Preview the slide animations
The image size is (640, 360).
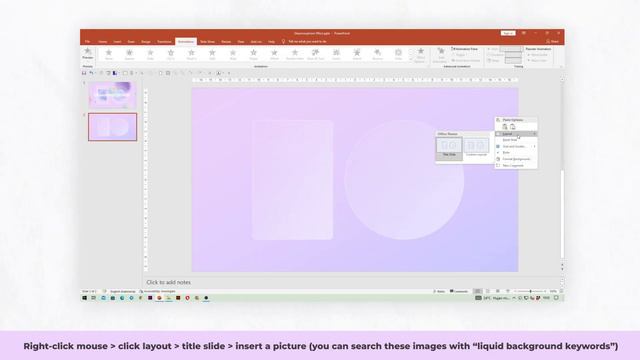pos(87,53)
